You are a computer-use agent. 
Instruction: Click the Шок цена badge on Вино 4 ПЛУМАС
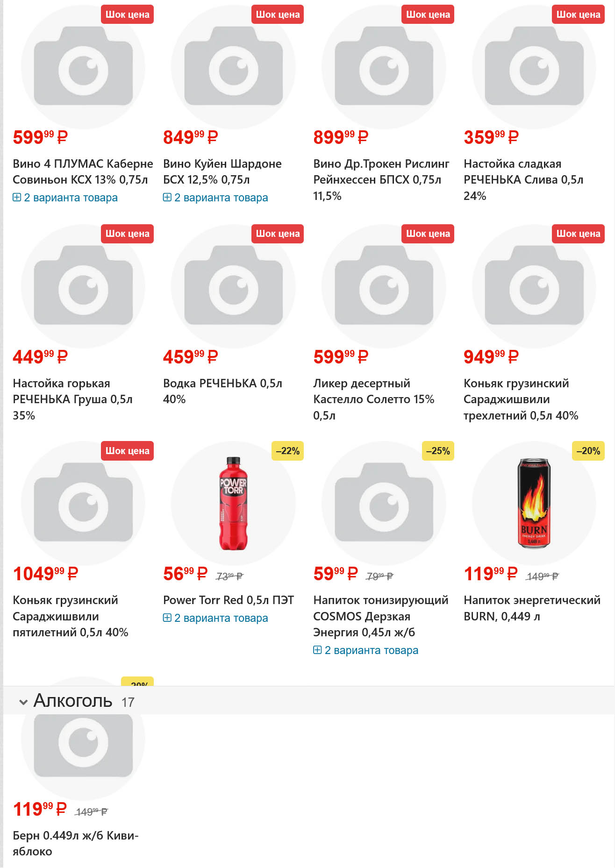(127, 14)
